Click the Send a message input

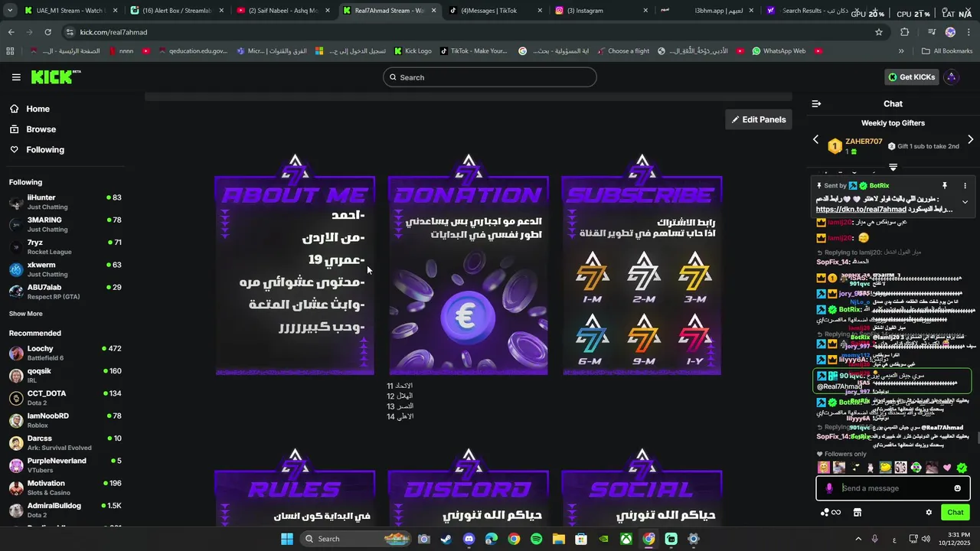coord(893,488)
